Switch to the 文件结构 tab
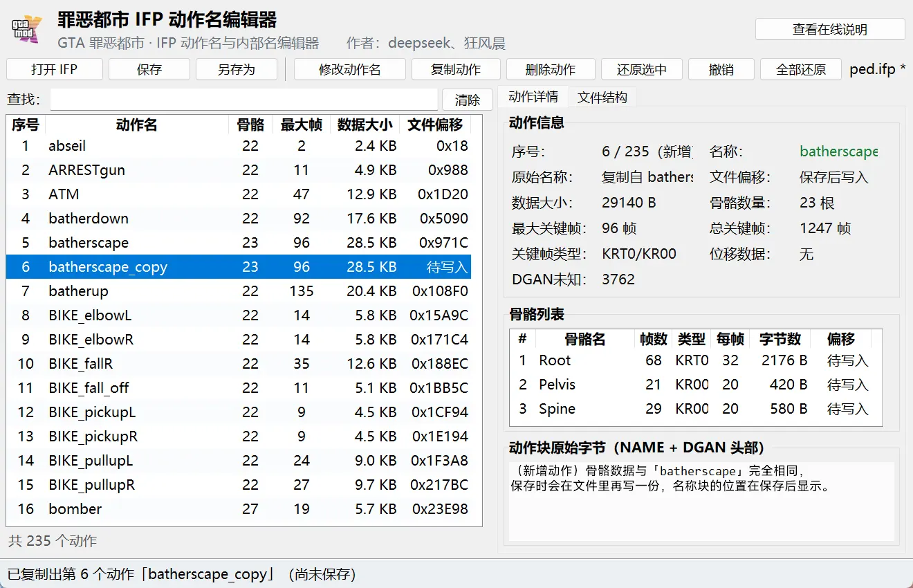 point(602,98)
